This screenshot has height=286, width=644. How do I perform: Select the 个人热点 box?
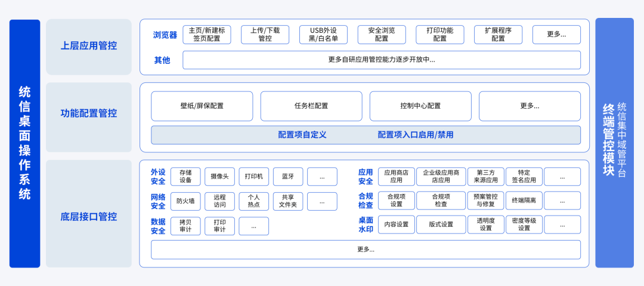254,202
